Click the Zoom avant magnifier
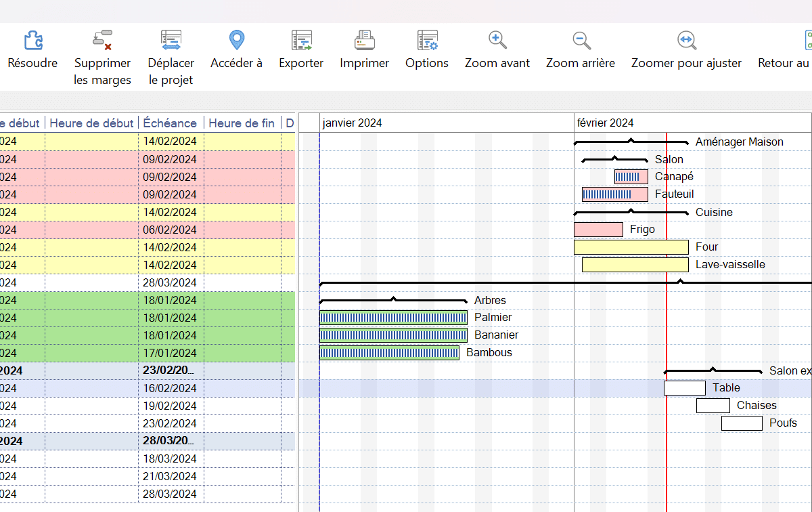This screenshot has width=812, height=512. point(497,41)
